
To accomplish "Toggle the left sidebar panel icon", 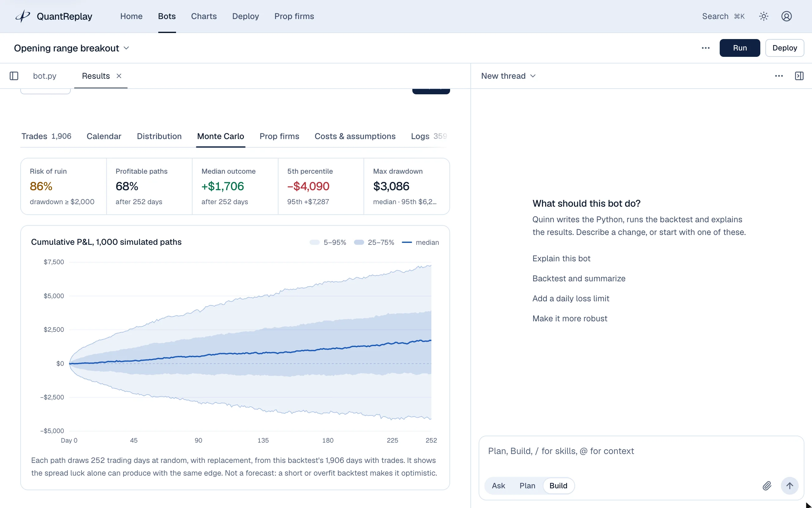I will (x=14, y=76).
